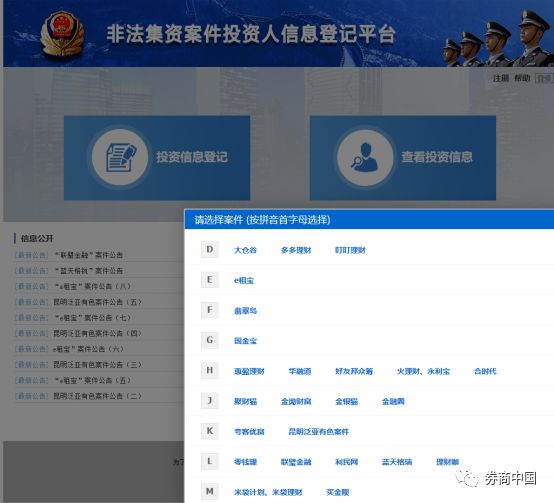Choose the 昆明泛亚有色案件 case

[x=319, y=432]
